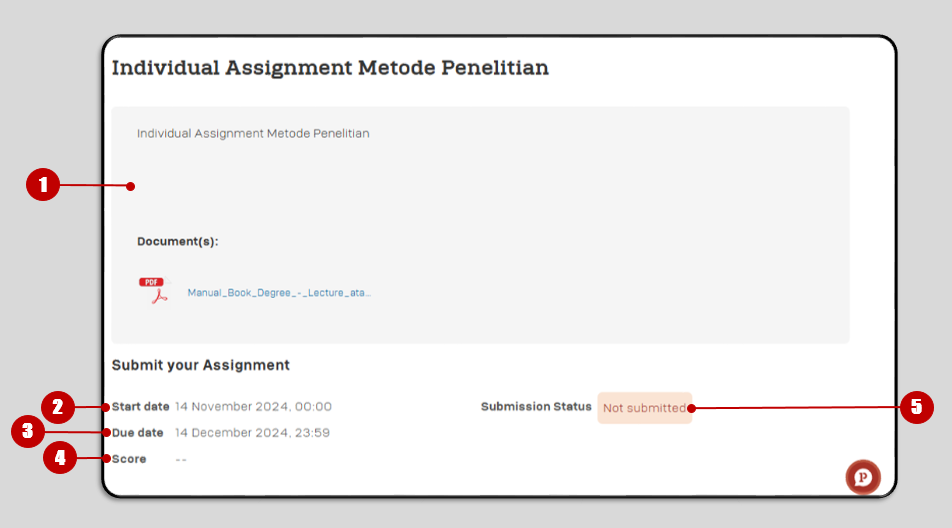Click numbered marker 4 circle
The width and height of the screenshot is (952, 528).
60,458
